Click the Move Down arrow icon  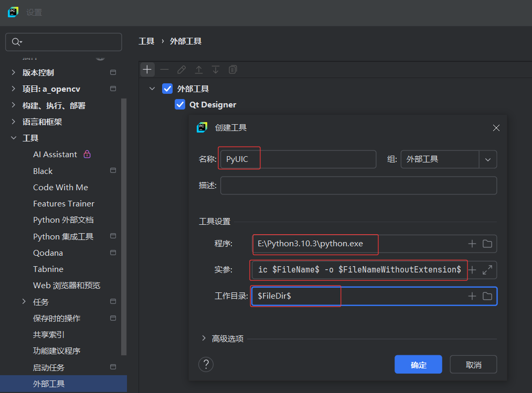[x=216, y=70]
